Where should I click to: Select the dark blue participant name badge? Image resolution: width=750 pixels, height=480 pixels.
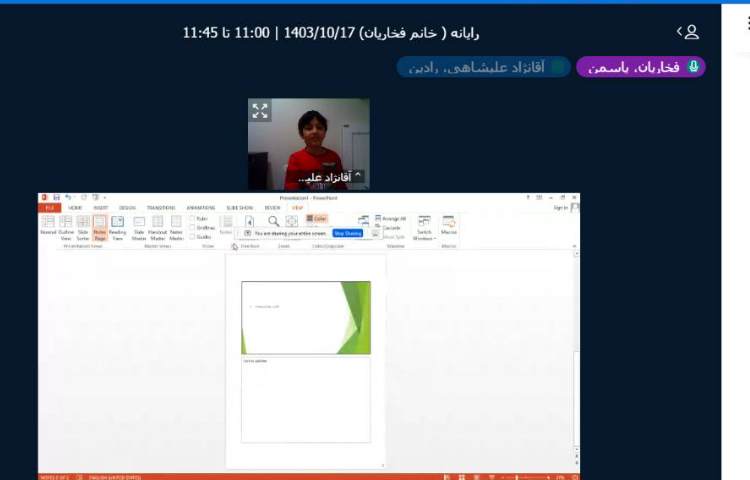point(484,67)
